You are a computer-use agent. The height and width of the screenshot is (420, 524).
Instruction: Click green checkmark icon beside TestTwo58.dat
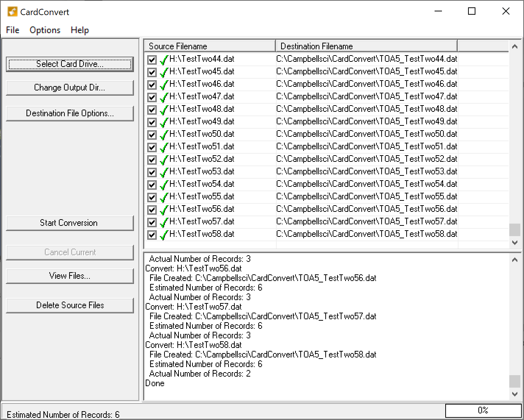164,235
